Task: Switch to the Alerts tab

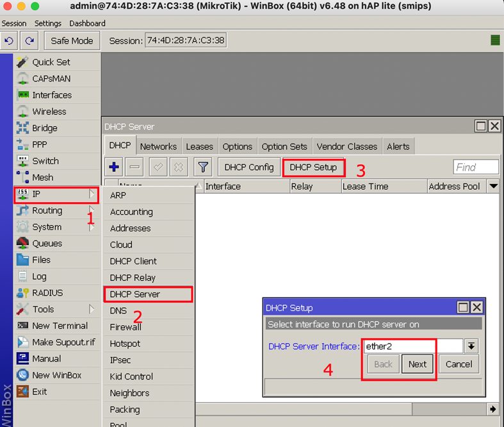Action: pyautogui.click(x=398, y=146)
